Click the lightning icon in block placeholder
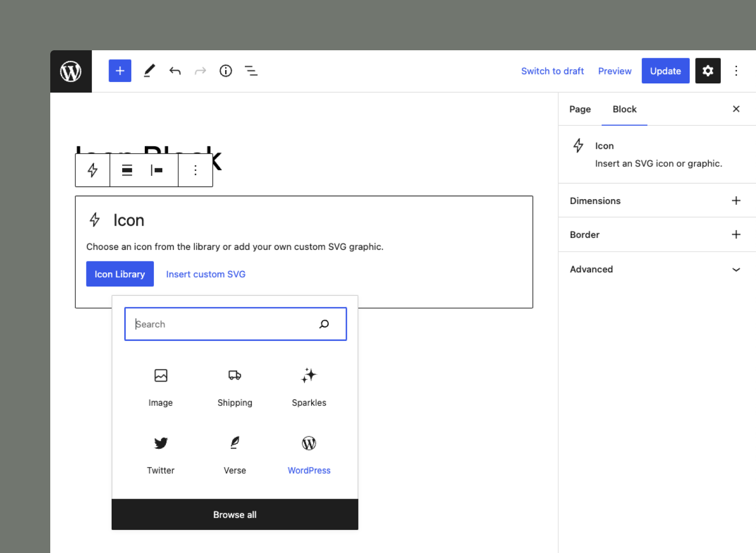The image size is (756, 553). [x=94, y=220]
